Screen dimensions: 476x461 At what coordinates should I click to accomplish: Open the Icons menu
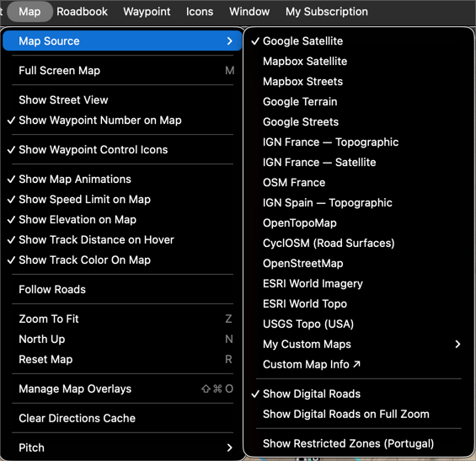pos(200,12)
